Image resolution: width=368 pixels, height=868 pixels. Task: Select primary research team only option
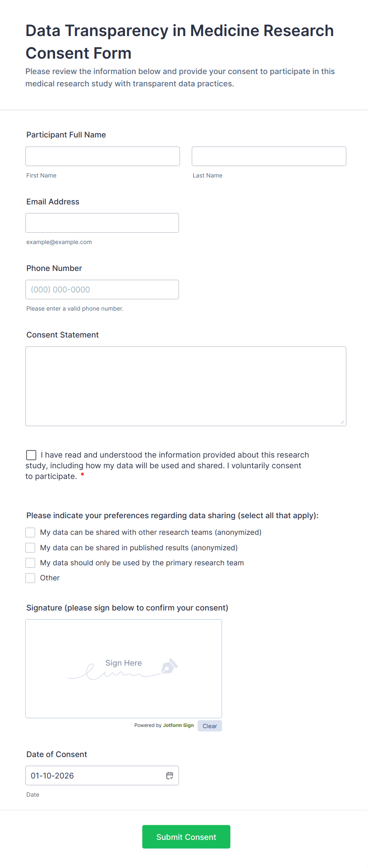click(30, 563)
